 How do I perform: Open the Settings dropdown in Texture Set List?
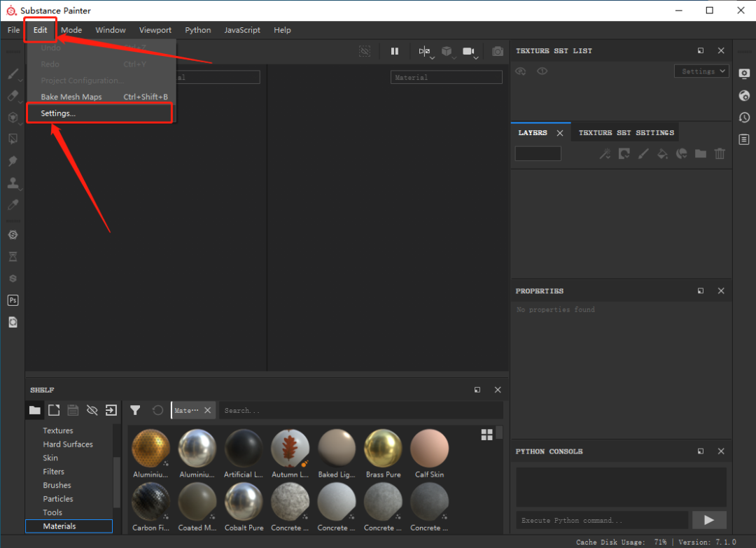point(701,71)
